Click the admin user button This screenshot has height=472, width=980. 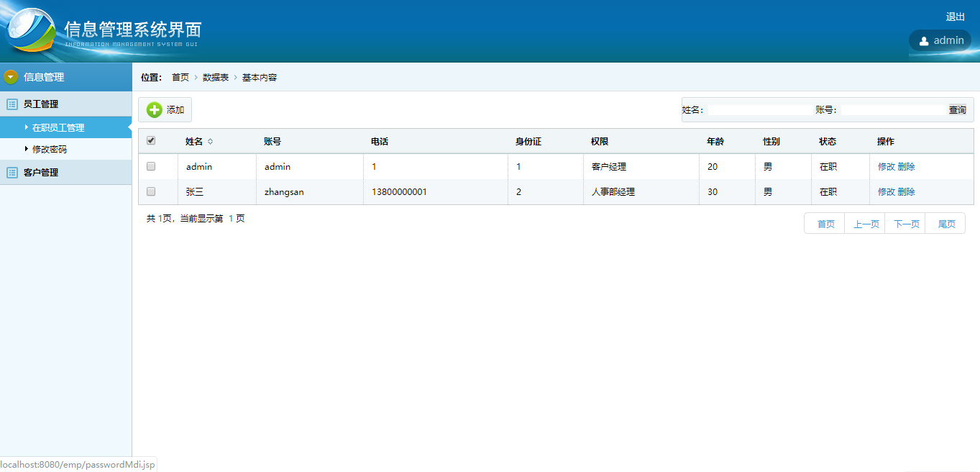tap(940, 41)
